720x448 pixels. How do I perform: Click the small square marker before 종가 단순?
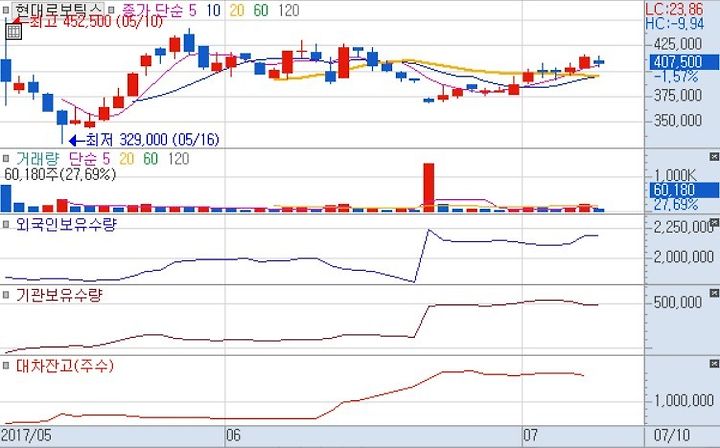pos(111,9)
